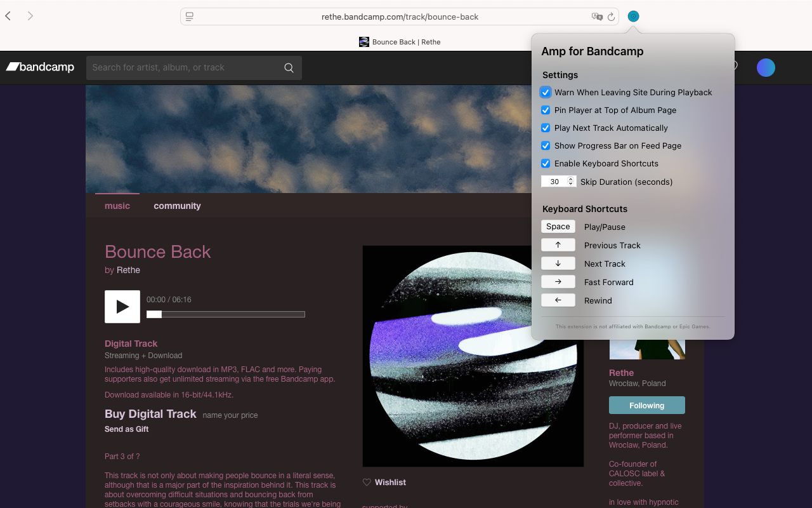Open your profile avatar in the Bandcamp header
This screenshot has width=812, height=508.
coord(766,67)
